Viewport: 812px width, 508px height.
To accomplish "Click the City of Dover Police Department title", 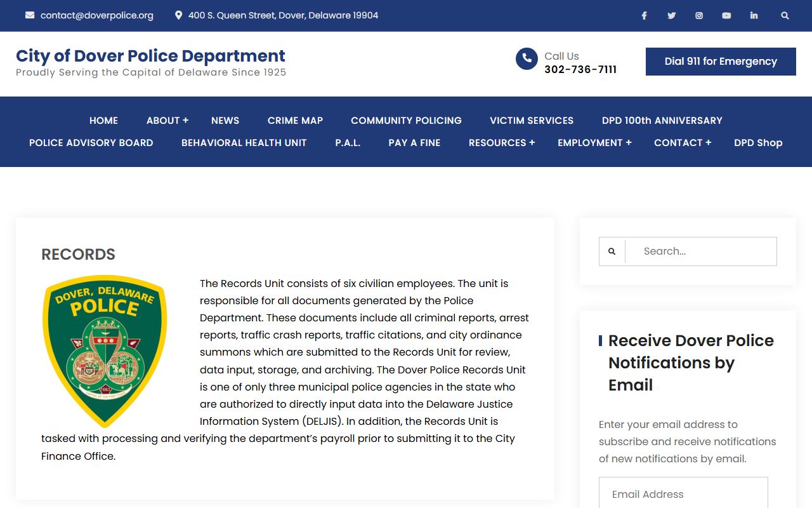I will tap(150, 56).
